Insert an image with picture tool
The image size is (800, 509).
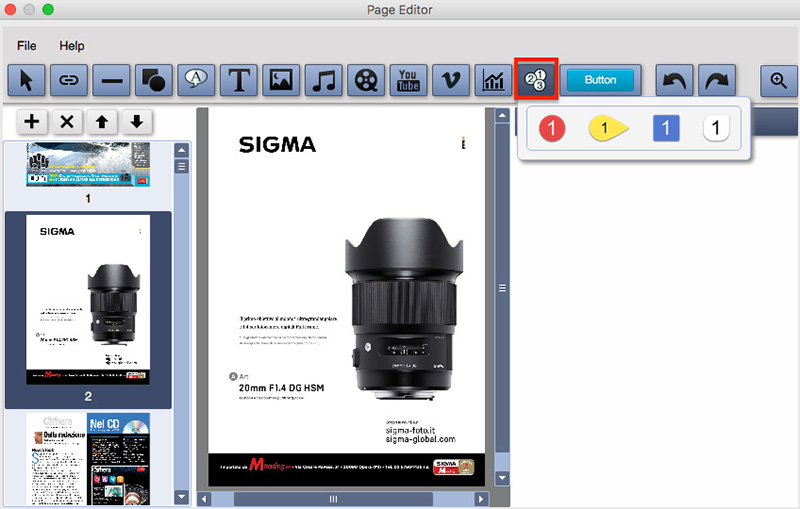[x=281, y=80]
